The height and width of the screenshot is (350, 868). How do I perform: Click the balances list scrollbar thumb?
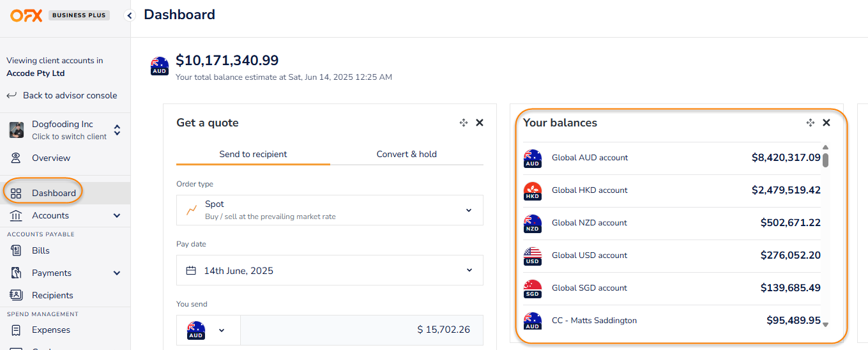click(825, 160)
